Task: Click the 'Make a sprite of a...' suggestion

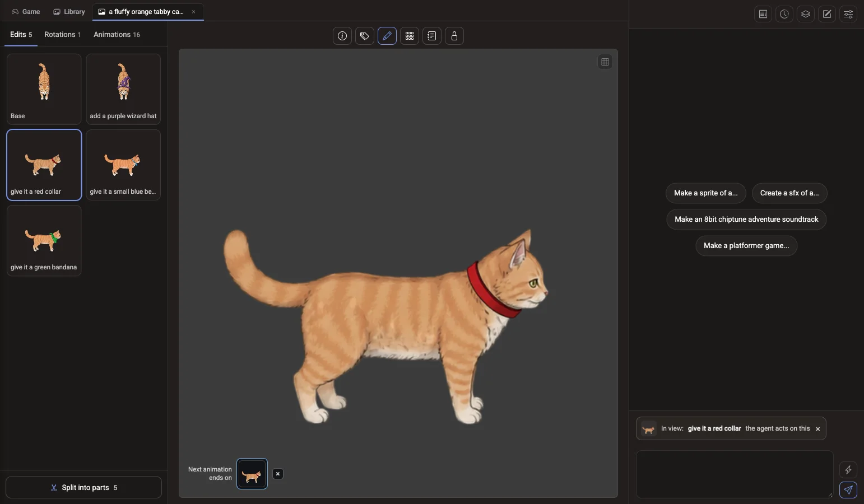Action: [x=706, y=193]
